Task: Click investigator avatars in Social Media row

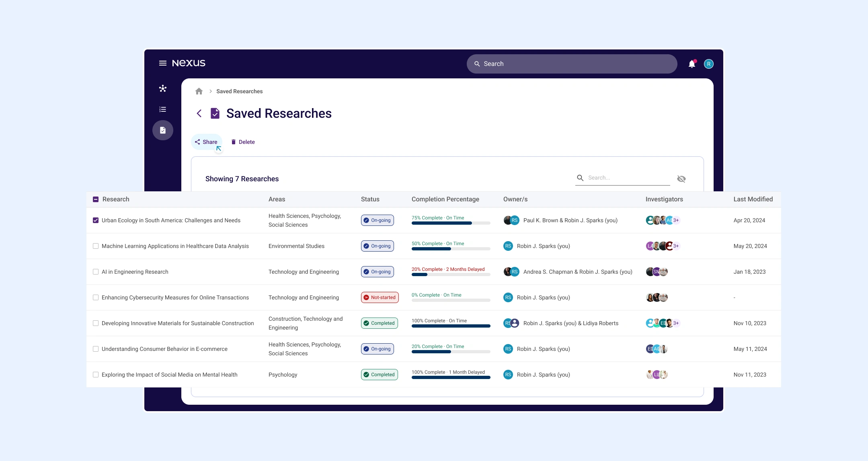Action: (x=657, y=375)
